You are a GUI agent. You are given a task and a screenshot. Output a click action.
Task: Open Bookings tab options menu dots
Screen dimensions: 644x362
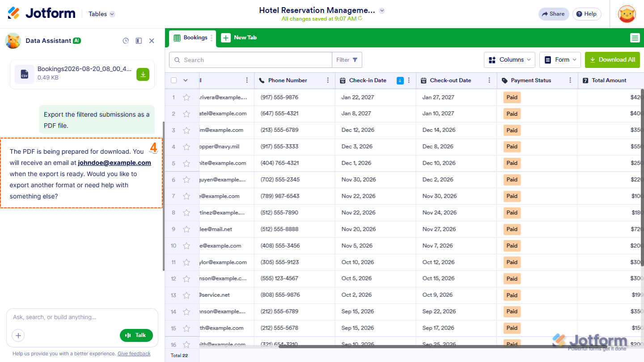pos(212,38)
